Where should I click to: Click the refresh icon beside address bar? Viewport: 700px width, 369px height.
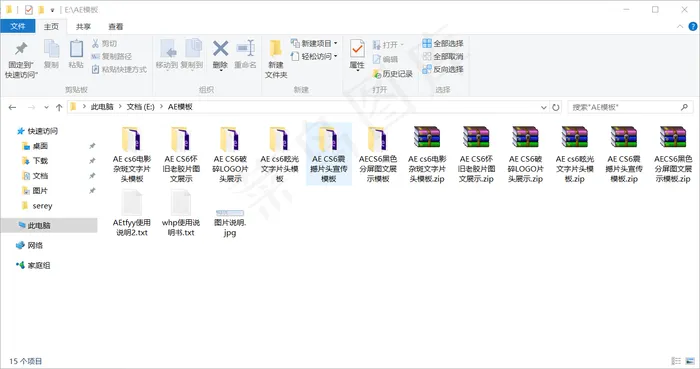(x=556, y=107)
